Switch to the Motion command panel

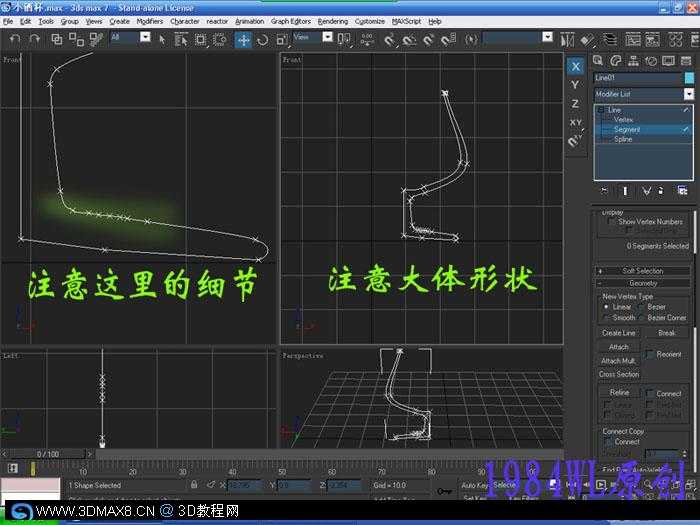coord(651,60)
